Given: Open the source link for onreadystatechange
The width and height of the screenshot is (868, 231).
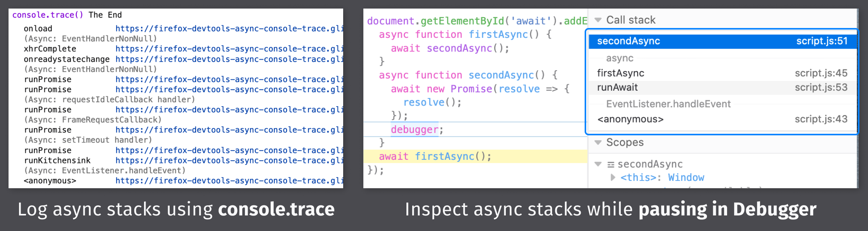Looking at the screenshot, I should coord(229,59).
